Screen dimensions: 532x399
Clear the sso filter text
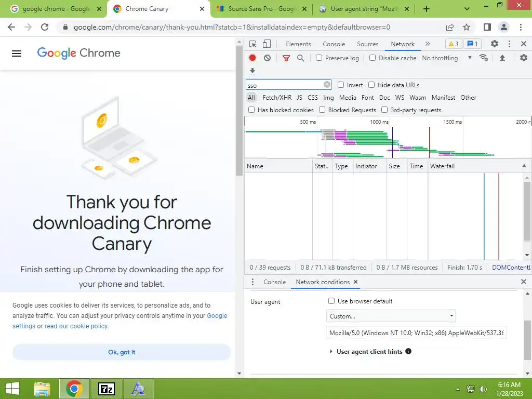coord(327,85)
